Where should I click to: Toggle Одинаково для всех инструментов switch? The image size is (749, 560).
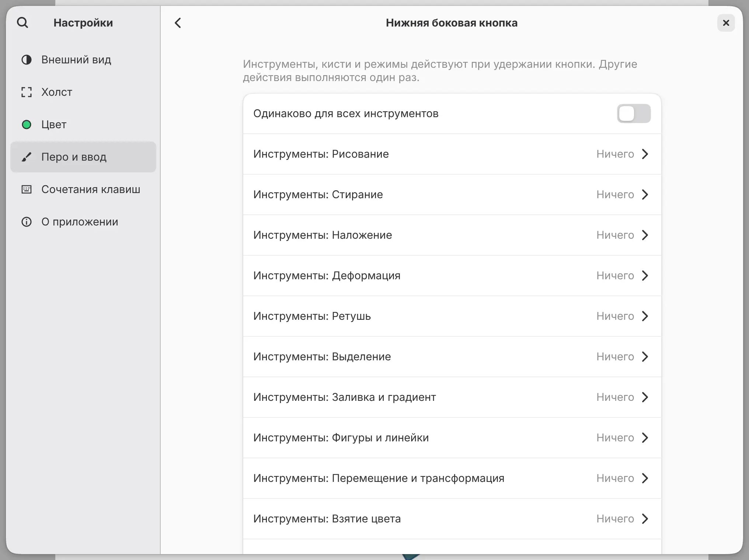(x=634, y=113)
